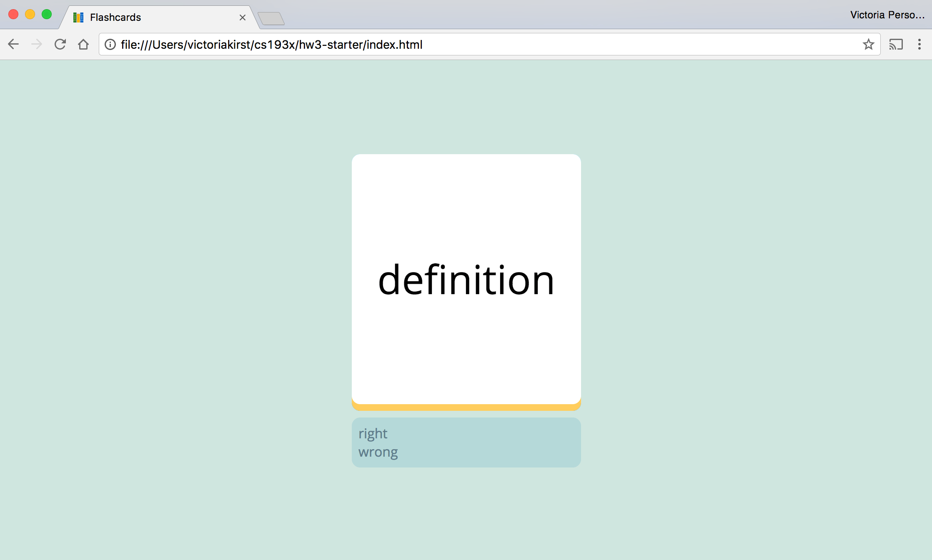Bookmark the page with the star icon
The width and height of the screenshot is (932, 560).
click(x=869, y=44)
